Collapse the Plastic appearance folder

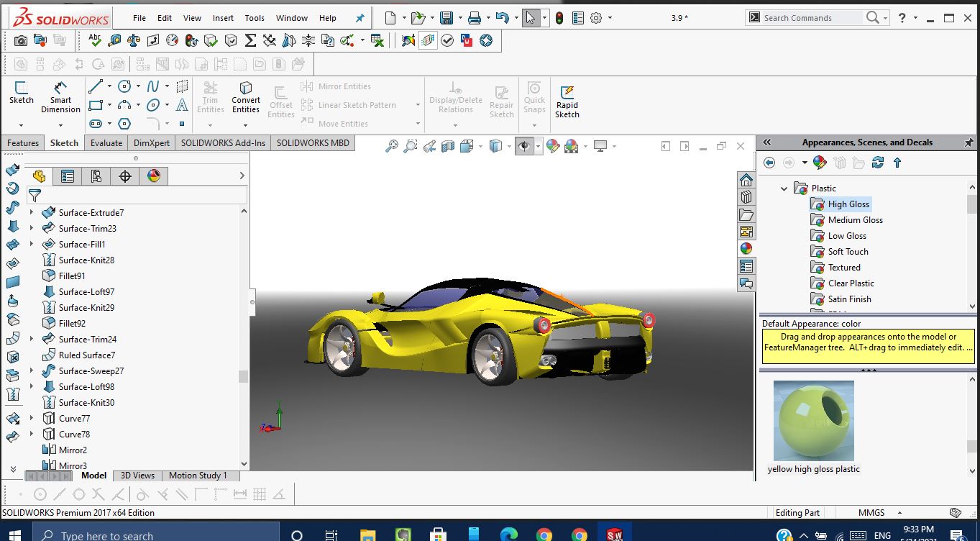tap(784, 188)
